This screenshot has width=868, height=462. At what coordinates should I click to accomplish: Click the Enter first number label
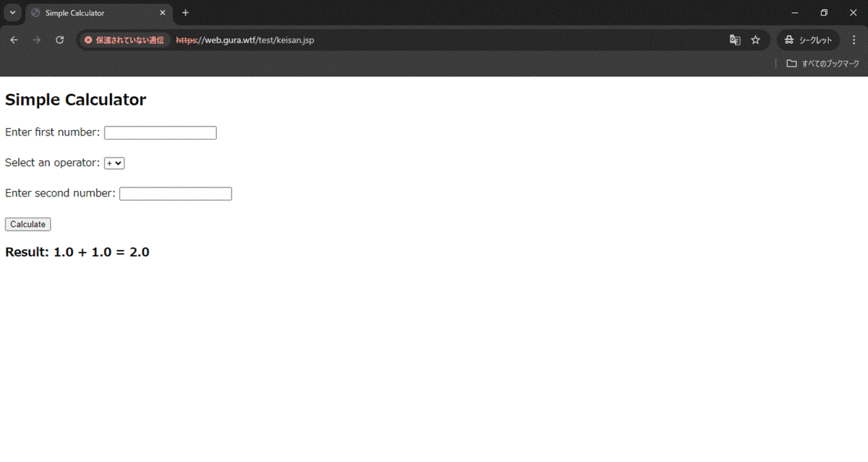[x=52, y=132]
